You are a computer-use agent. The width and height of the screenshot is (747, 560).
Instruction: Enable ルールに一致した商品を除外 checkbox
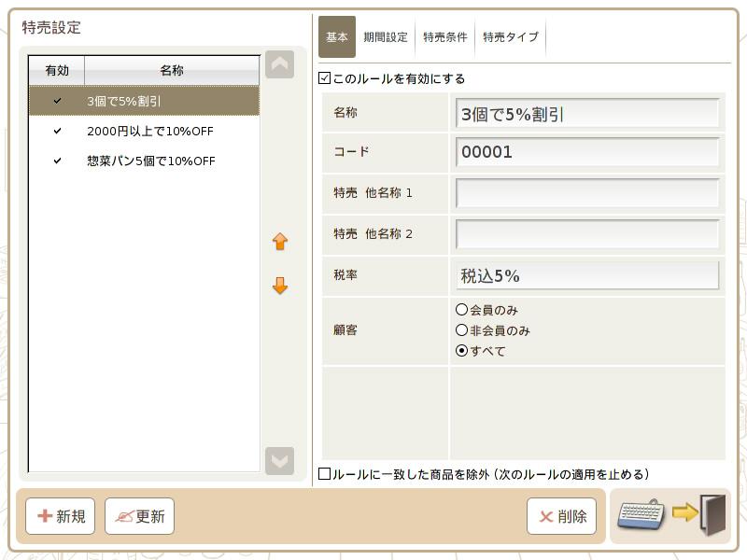click(325, 474)
